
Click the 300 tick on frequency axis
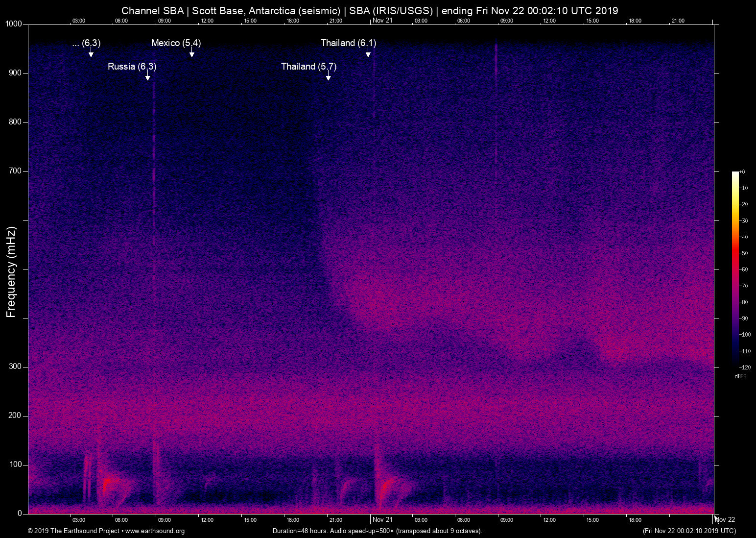[15, 367]
